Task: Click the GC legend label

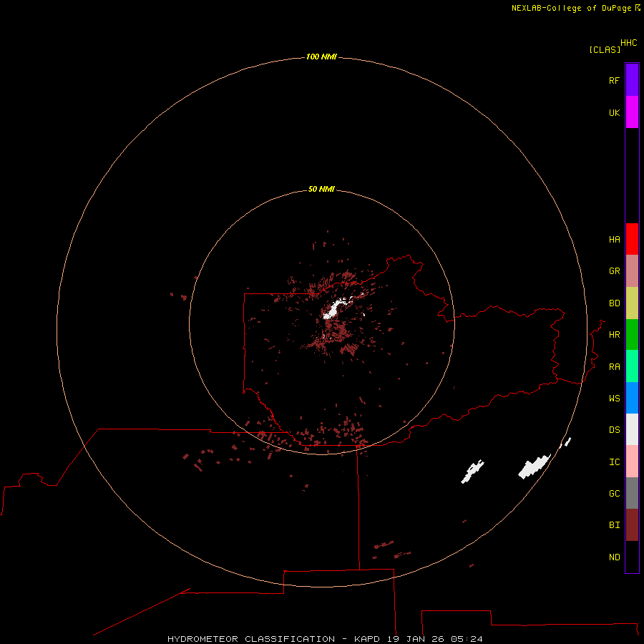Action: click(x=614, y=494)
